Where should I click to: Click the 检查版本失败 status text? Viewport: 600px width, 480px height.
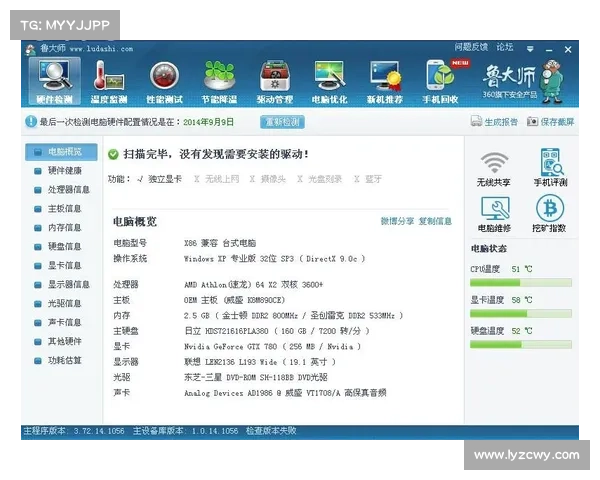[271, 431]
